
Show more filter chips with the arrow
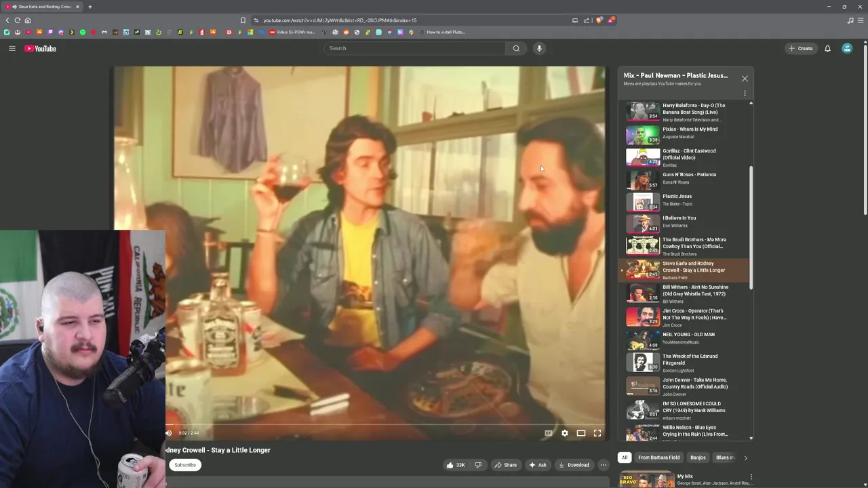[x=745, y=457]
